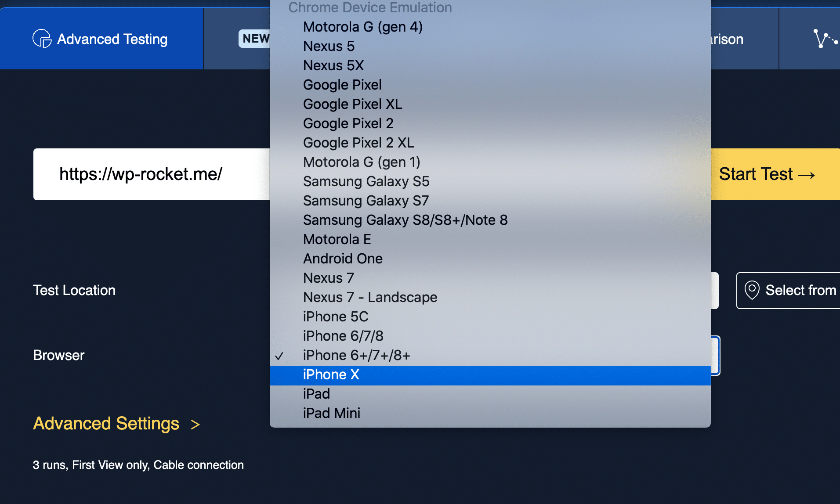Expand the Advanced Settings section

116,424
